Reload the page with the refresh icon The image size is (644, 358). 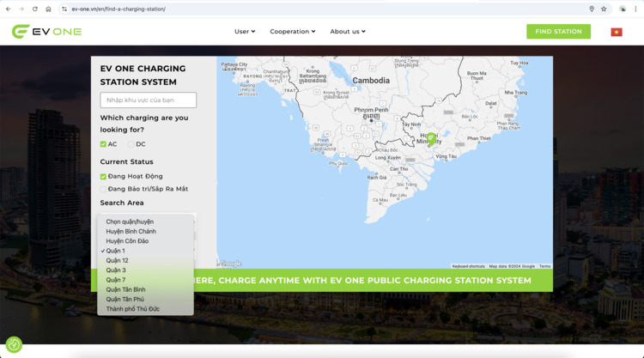coord(35,9)
